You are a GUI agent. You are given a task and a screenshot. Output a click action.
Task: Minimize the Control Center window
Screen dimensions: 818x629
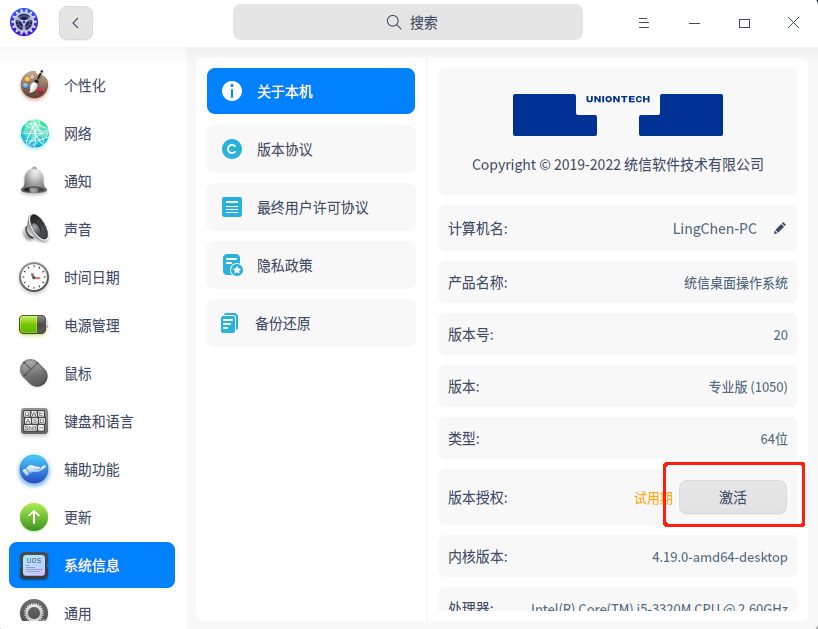point(694,23)
